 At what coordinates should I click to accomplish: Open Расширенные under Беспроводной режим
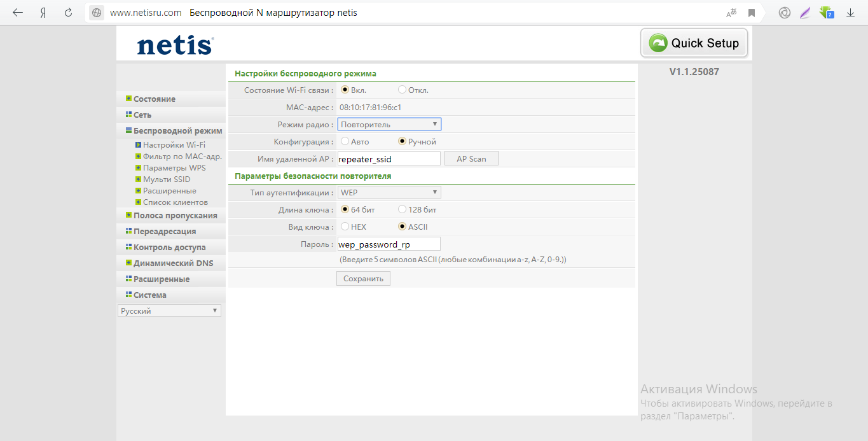(170, 191)
